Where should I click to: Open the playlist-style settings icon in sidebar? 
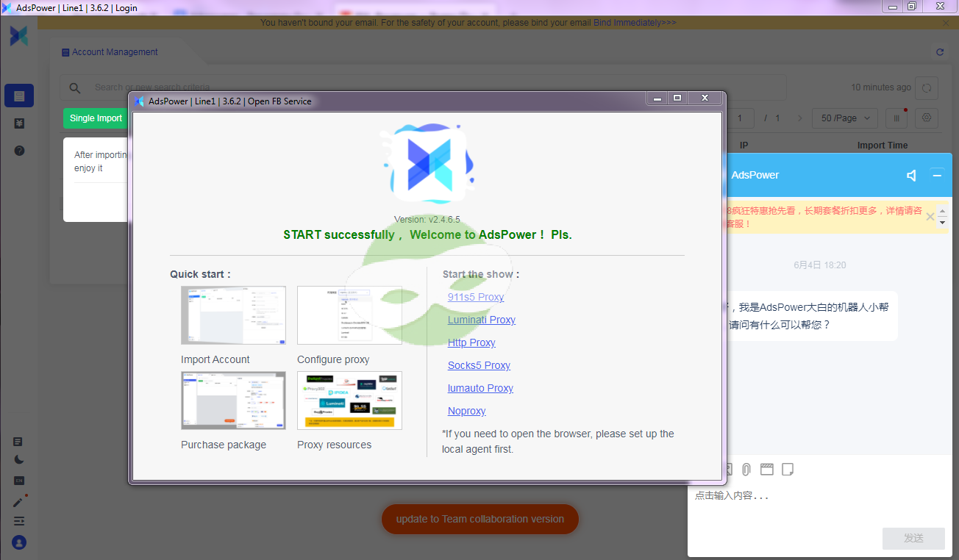click(18, 521)
